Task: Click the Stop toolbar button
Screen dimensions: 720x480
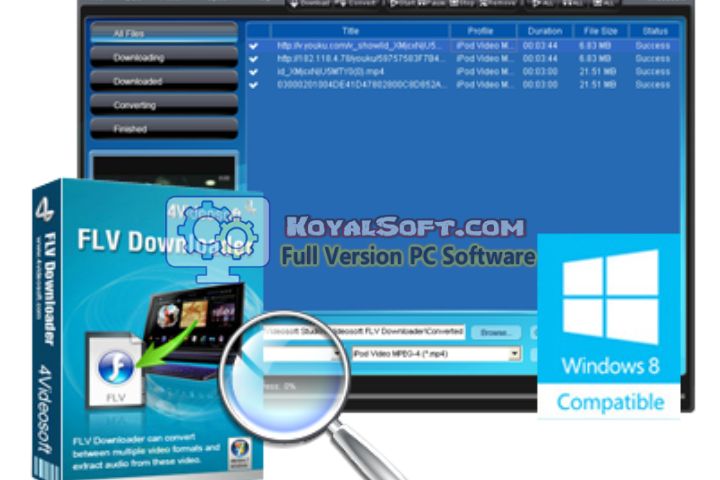Action: [x=461, y=3]
